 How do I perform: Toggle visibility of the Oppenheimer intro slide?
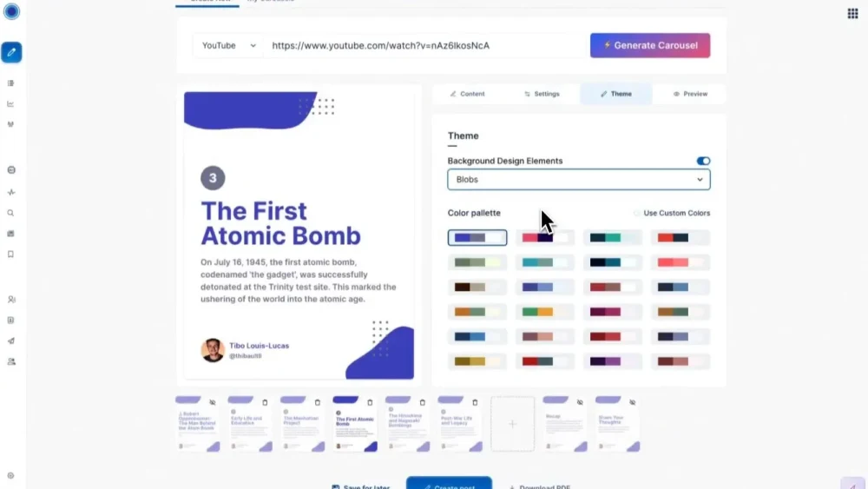212,403
